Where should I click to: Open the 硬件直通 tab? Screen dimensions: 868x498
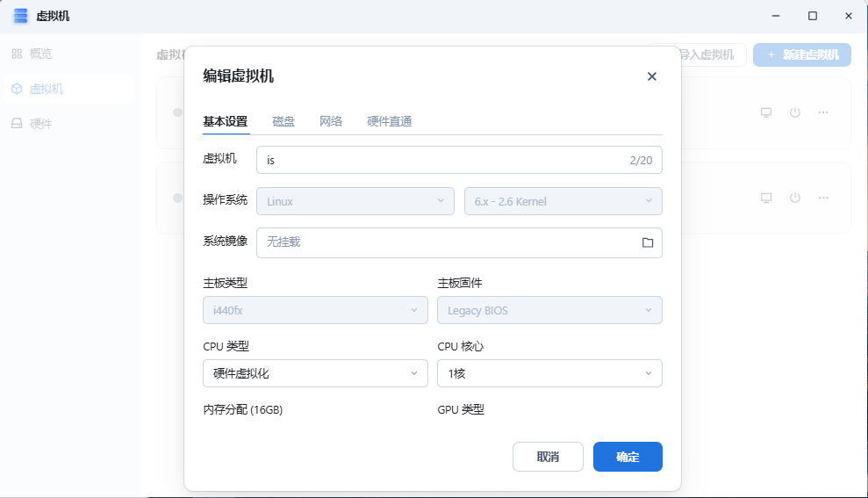point(389,121)
